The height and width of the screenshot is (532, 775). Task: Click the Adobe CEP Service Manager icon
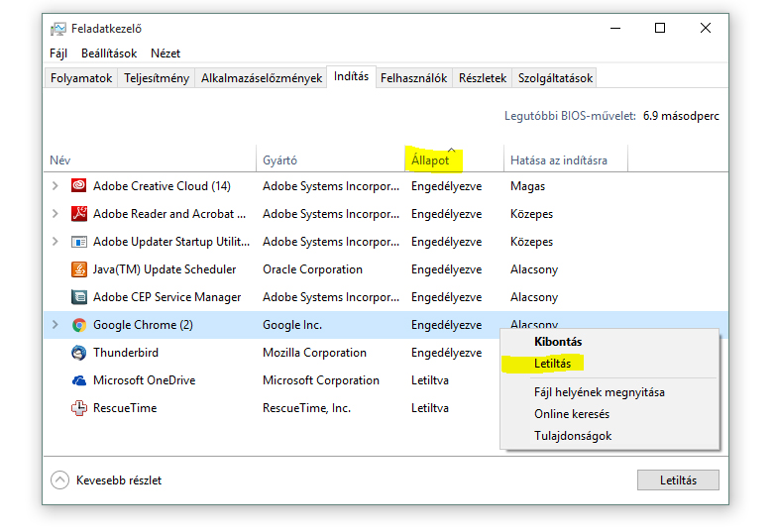[79, 297]
